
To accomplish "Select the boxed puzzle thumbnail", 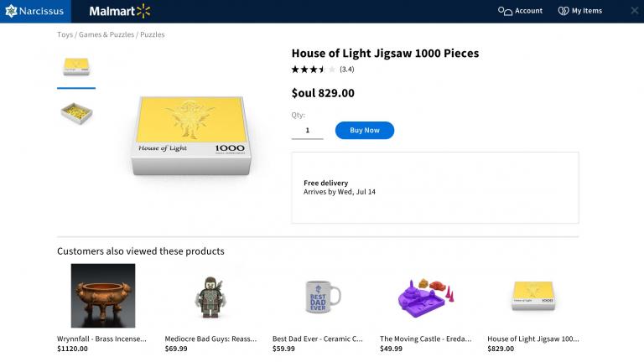I will pyautogui.click(x=76, y=66).
